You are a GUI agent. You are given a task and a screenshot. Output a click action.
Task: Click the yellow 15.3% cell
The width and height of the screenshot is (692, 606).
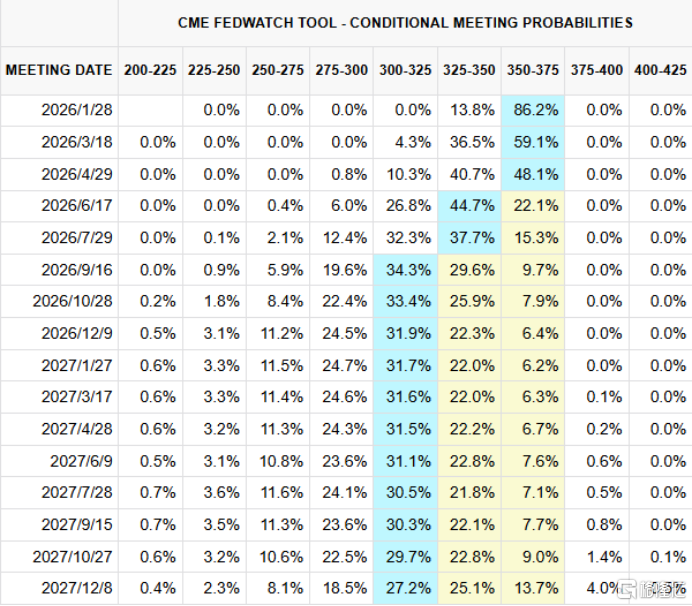533,238
